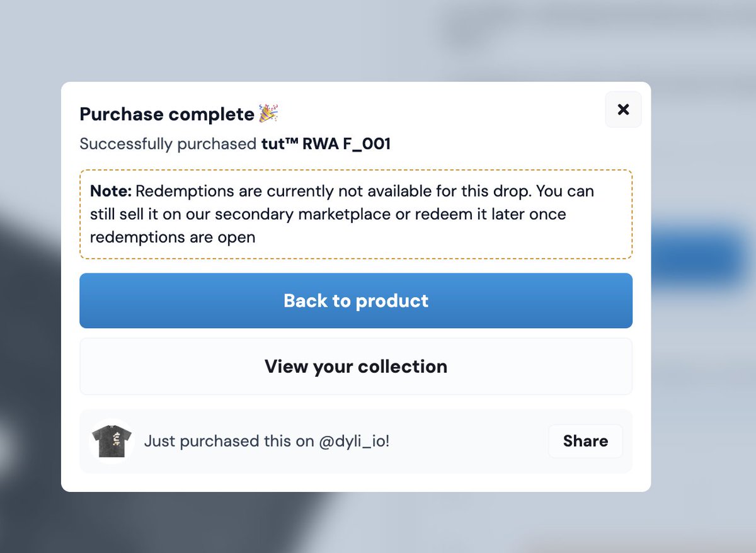Close the purchase dialog with the X
This screenshot has width=756, height=553.
point(623,110)
